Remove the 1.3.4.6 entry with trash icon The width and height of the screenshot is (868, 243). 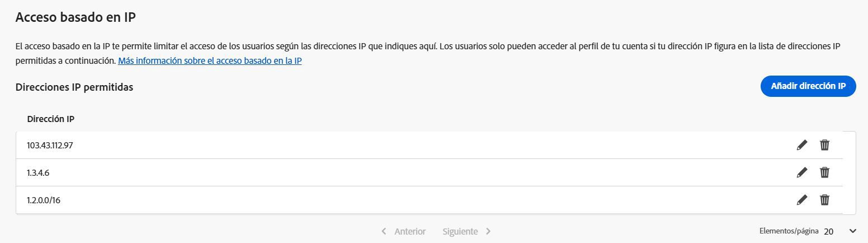click(x=824, y=172)
